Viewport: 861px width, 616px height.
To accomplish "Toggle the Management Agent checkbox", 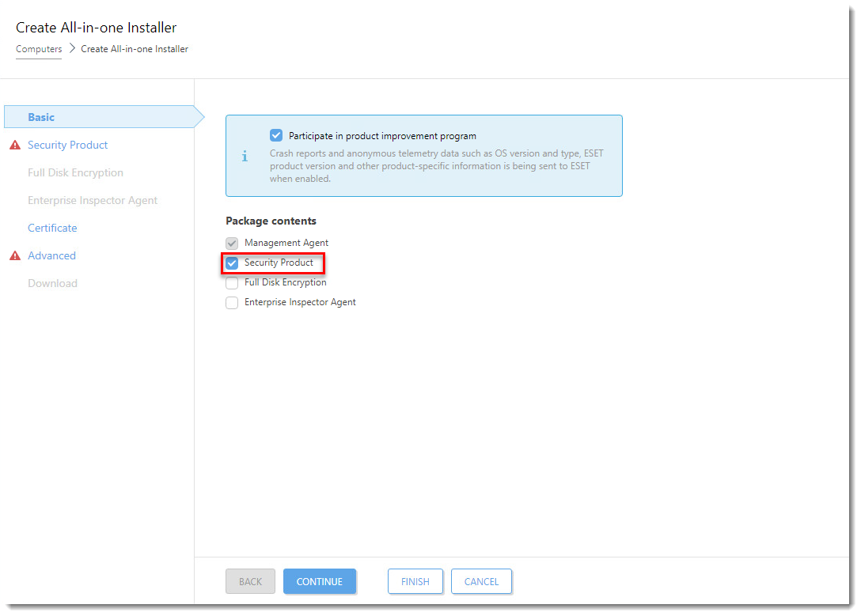I will pos(232,244).
